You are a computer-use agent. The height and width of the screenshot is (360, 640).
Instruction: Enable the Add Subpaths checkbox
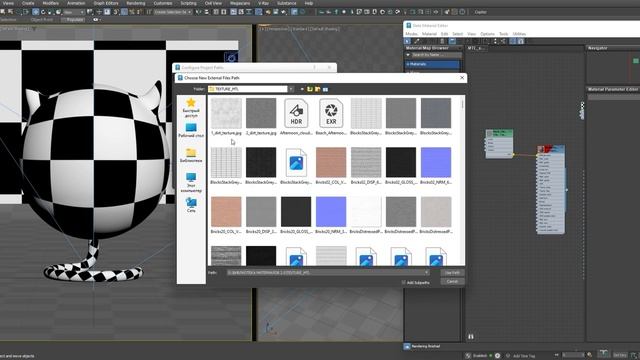point(403,282)
